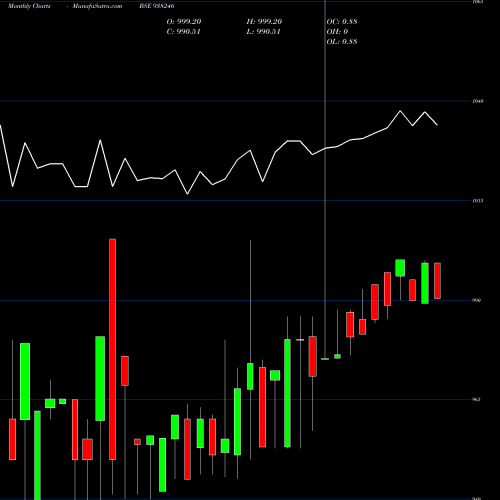
Task: Click the 965 price axis label
Action: [477, 399]
